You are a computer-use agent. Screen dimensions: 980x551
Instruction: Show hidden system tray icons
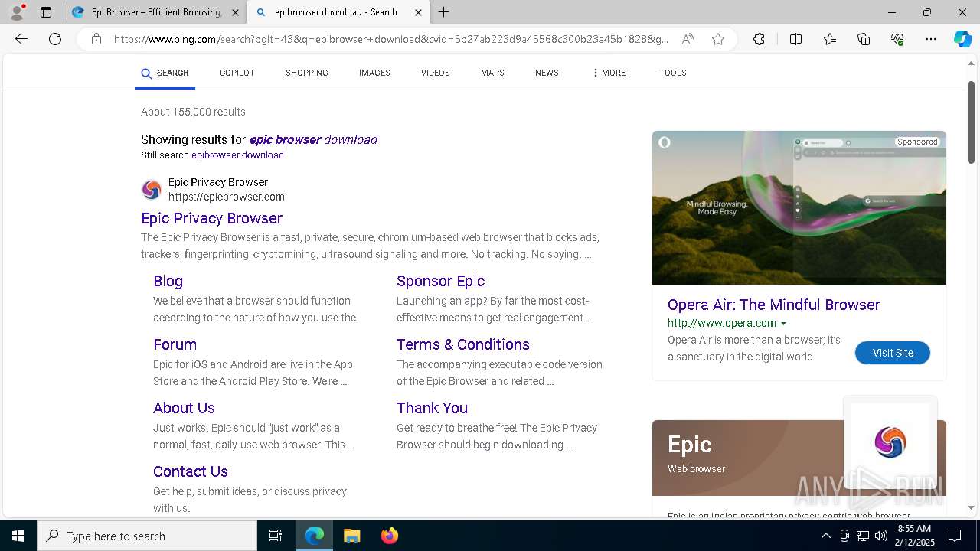pyautogui.click(x=825, y=536)
